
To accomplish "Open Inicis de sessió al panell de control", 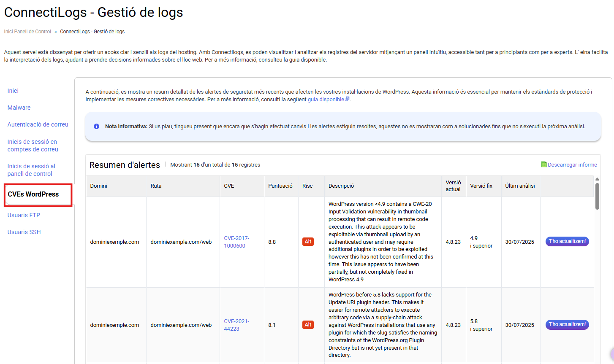I will 31,170.
